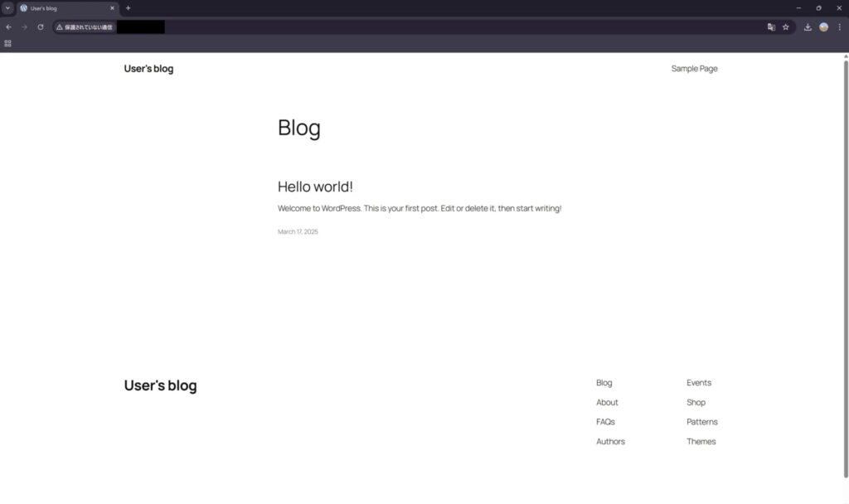This screenshot has height=504, width=849.
Task: Open the footer Patterns link
Action: coord(701,422)
